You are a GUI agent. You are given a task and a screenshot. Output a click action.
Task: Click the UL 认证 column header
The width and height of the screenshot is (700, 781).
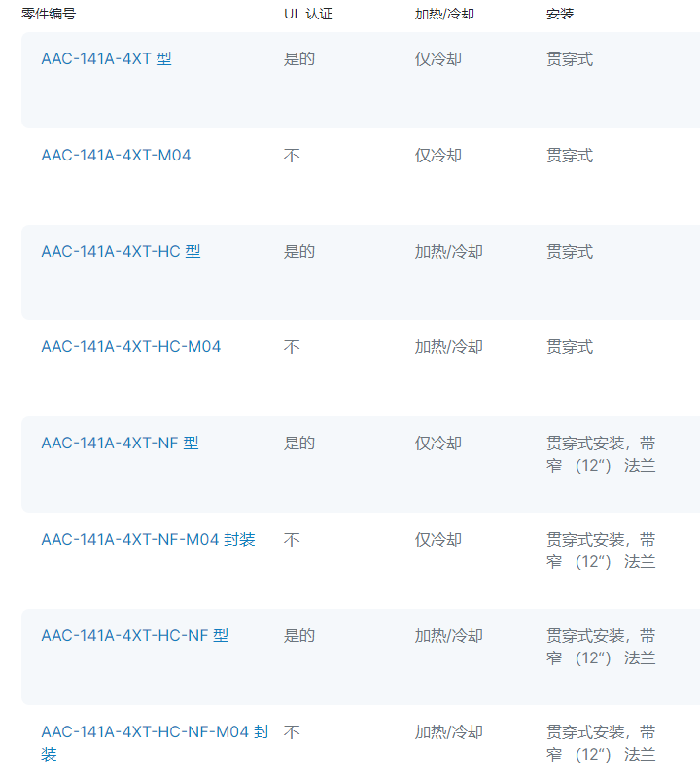[308, 14]
